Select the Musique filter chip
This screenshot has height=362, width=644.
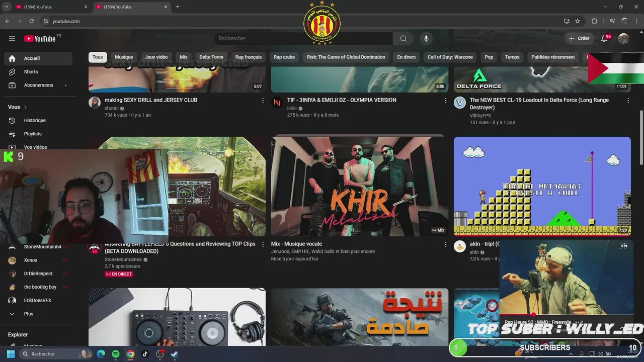coord(124,57)
